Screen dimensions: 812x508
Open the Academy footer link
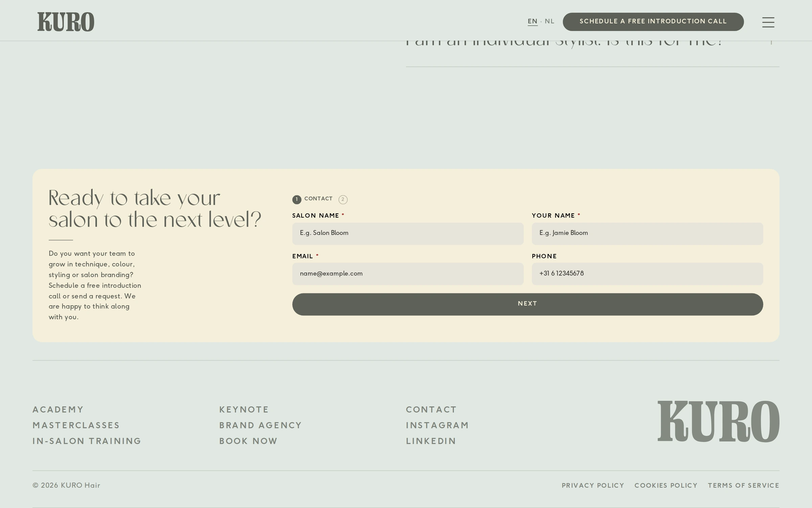coord(58,409)
